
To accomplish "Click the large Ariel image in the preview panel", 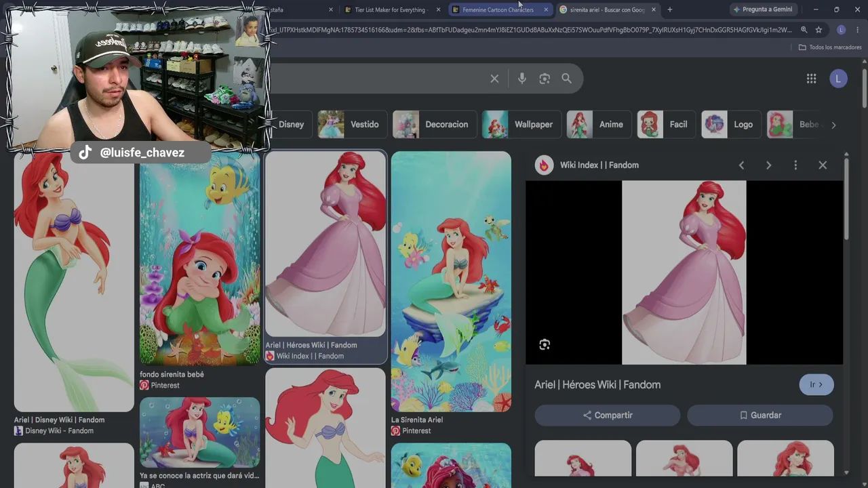I will tap(684, 272).
